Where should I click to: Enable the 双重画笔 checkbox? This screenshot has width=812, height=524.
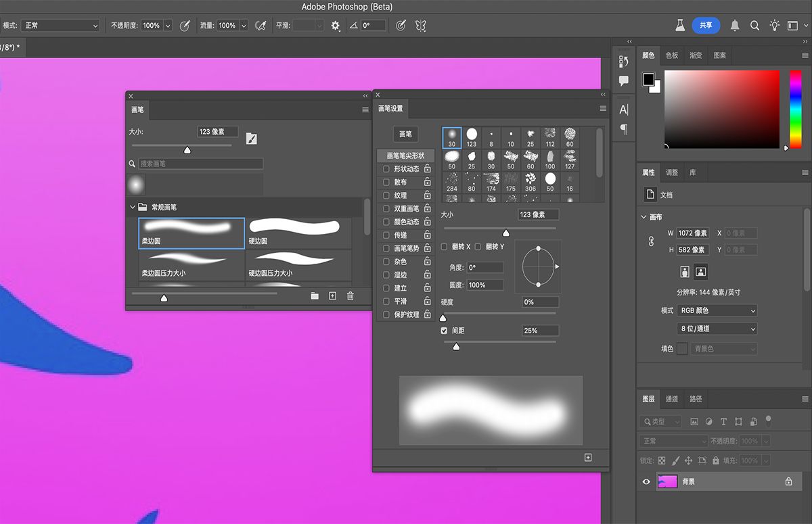click(386, 209)
